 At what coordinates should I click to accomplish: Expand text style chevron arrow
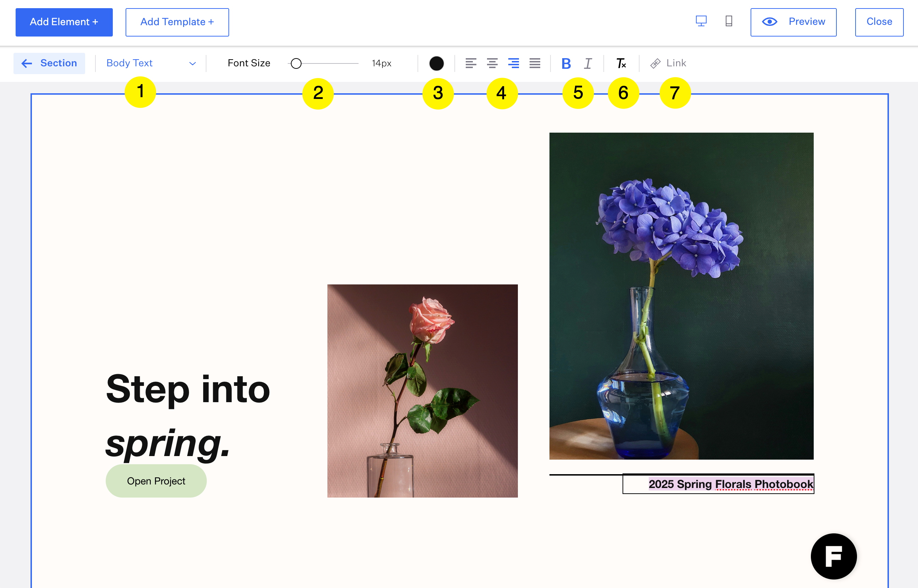pos(193,63)
